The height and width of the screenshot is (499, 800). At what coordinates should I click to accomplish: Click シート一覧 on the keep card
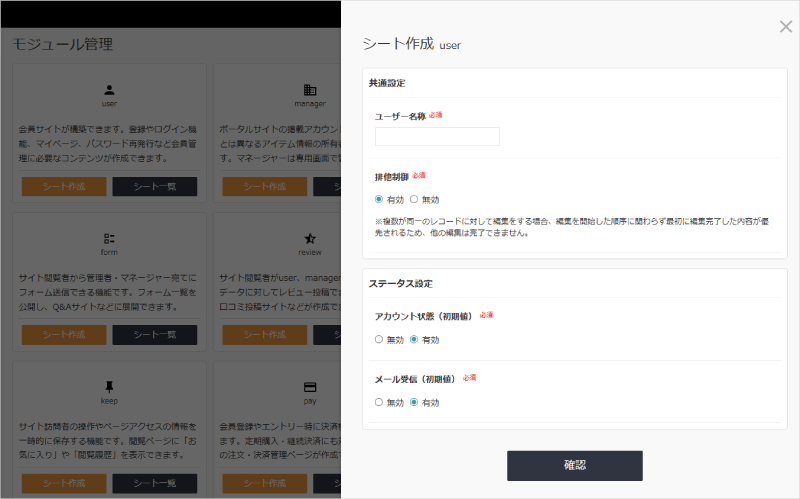pyautogui.click(x=155, y=483)
